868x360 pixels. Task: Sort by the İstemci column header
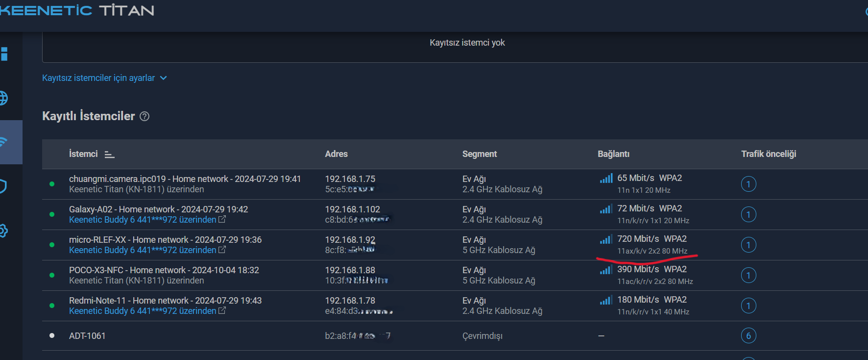pos(83,154)
